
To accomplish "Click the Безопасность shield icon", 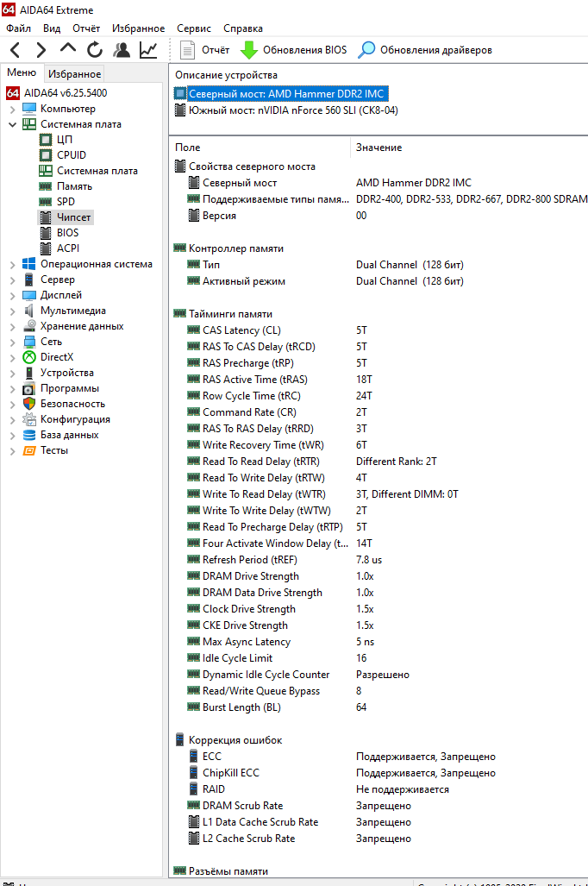I will pos(29,404).
